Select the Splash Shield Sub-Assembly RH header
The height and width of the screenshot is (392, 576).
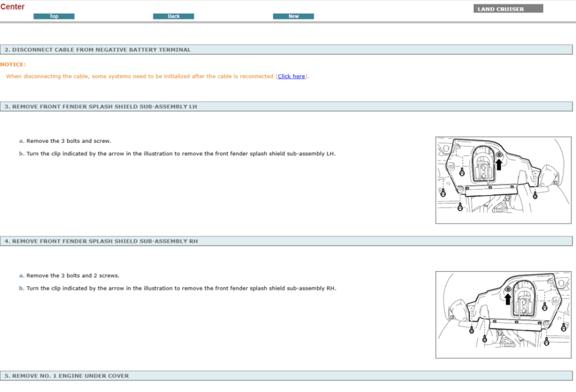101,241
